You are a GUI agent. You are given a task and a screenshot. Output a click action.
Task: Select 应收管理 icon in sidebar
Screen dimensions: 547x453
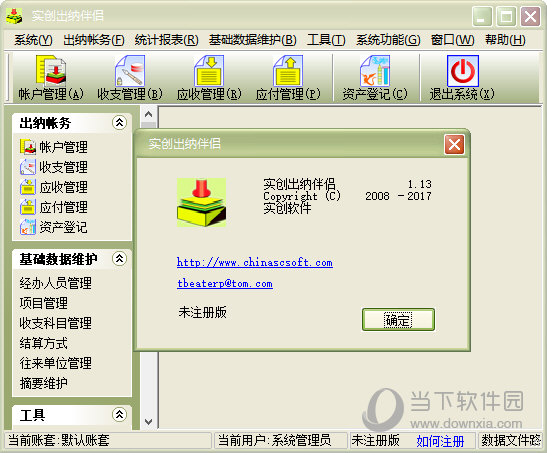28,187
